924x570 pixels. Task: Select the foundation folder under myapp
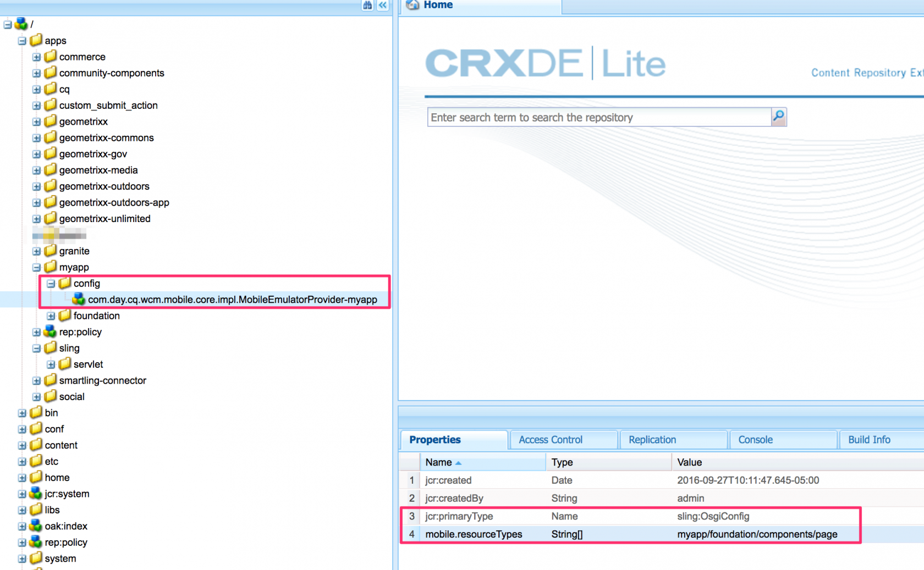(x=96, y=316)
